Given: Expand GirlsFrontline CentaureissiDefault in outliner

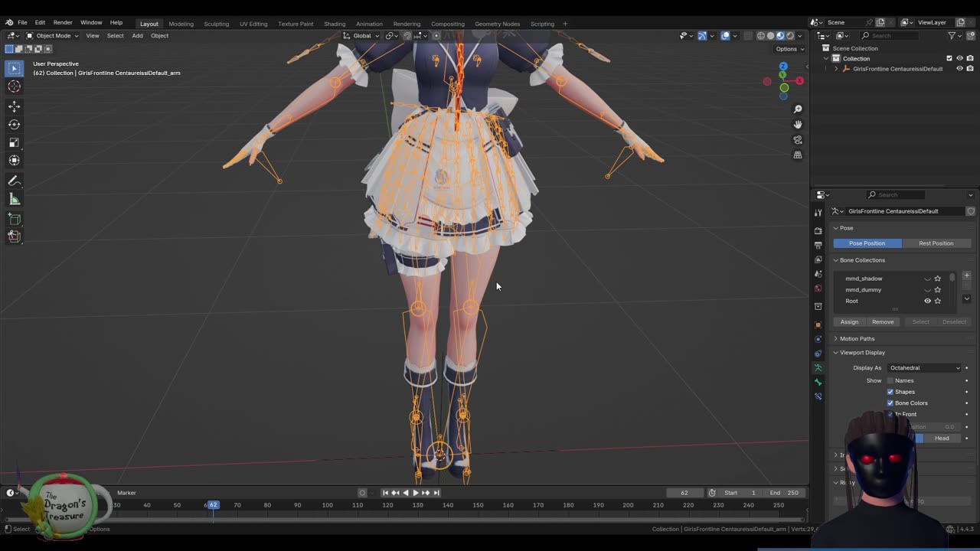Looking at the screenshot, I should click(x=836, y=69).
